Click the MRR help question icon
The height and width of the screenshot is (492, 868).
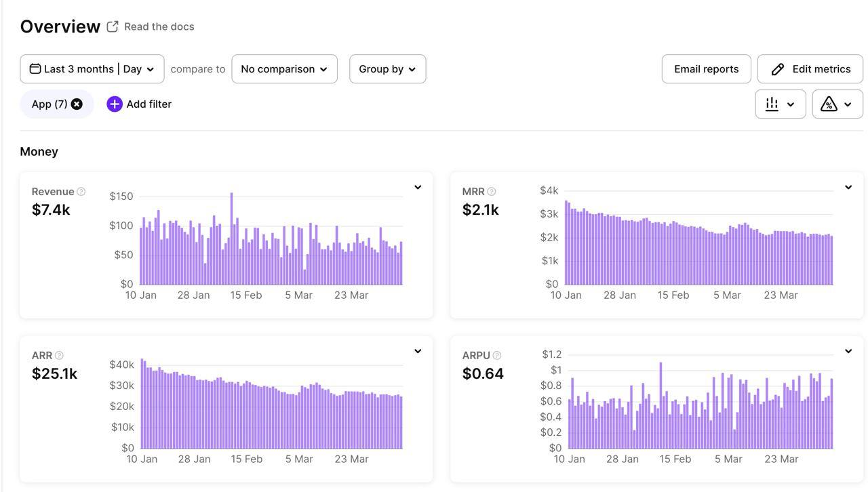click(492, 192)
